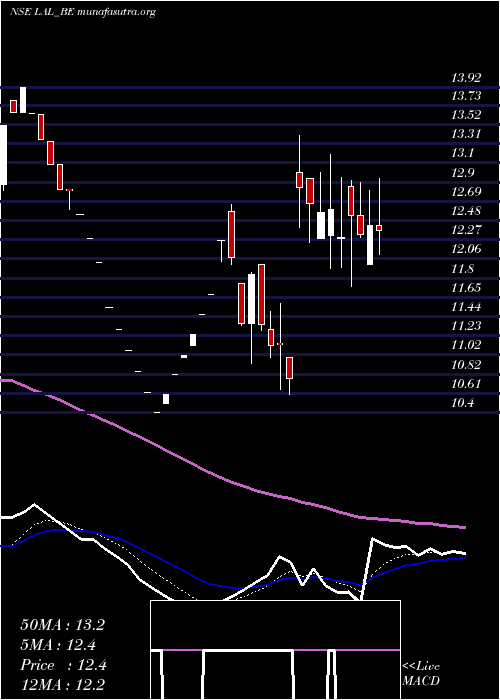Click the white candle body at 11.02 level
This screenshot has width=500, height=700.
pyautogui.click(x=193, y=340)
